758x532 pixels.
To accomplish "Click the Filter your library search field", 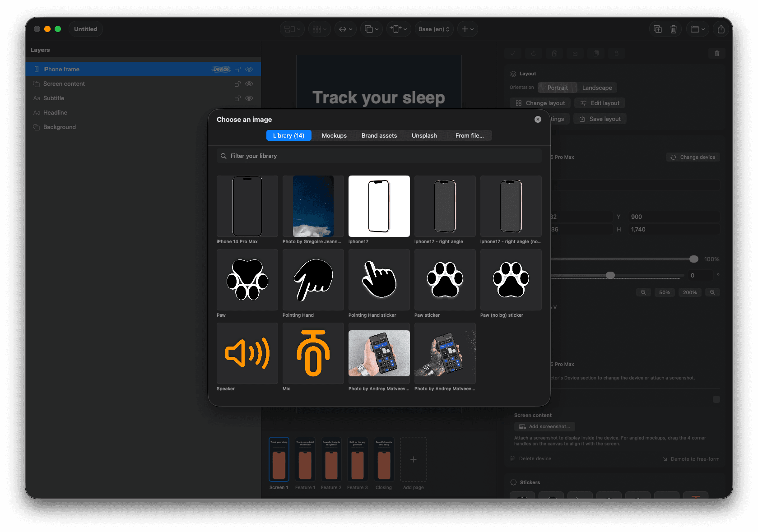I will click(x=379, y=156).
